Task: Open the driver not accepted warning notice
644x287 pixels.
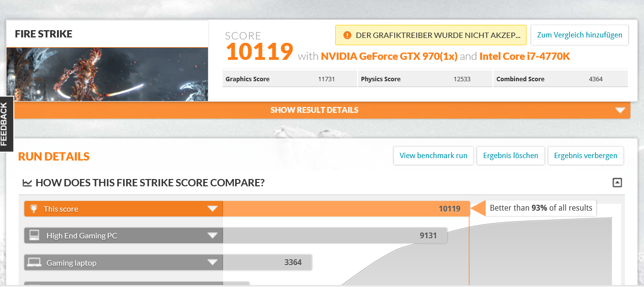Action: click(431, 35)
